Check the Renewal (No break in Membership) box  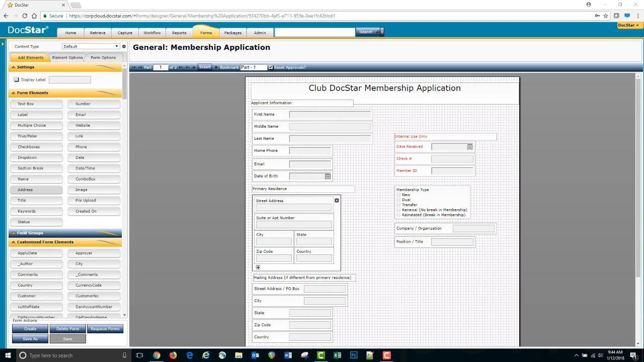(398, 210)
